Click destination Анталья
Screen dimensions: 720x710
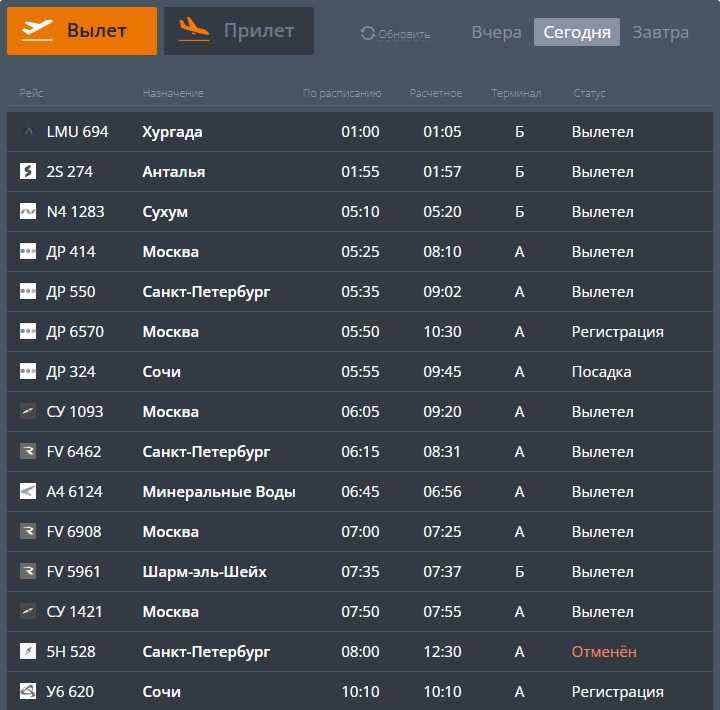point(174,172)
